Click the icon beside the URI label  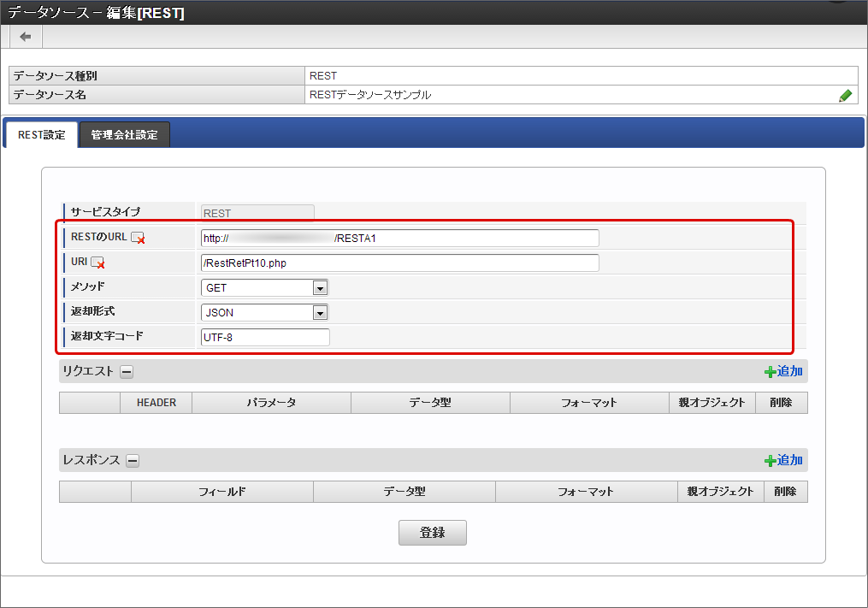pyautogui.click(x=97, y=263)
